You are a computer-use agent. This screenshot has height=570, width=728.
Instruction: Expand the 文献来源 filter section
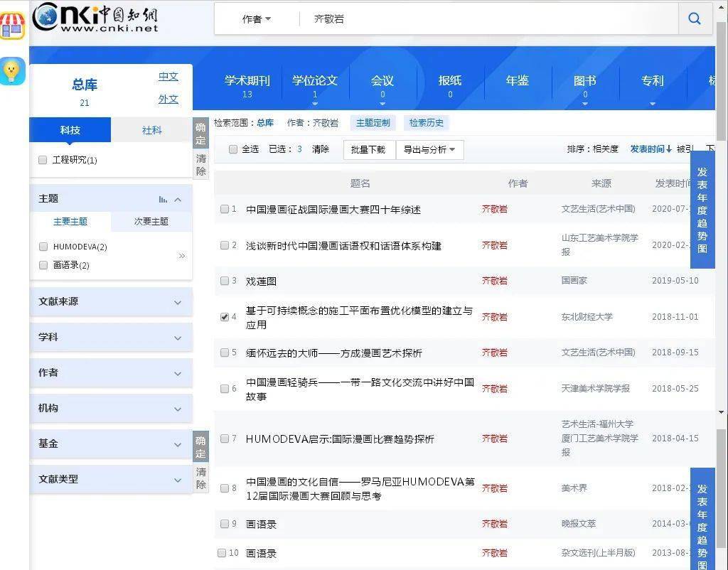(x=111, y=302)
